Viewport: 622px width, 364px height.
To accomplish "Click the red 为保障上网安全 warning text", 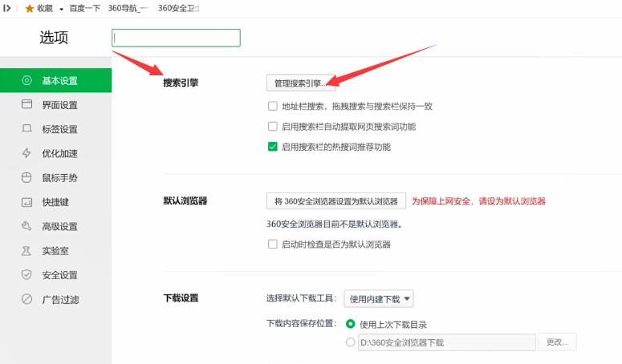I will [479, 201].
